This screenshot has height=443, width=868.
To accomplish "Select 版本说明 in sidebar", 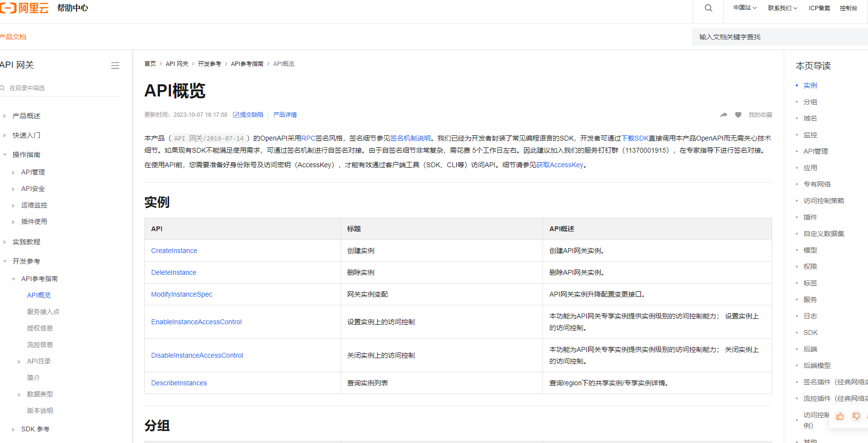I will 40,411.
